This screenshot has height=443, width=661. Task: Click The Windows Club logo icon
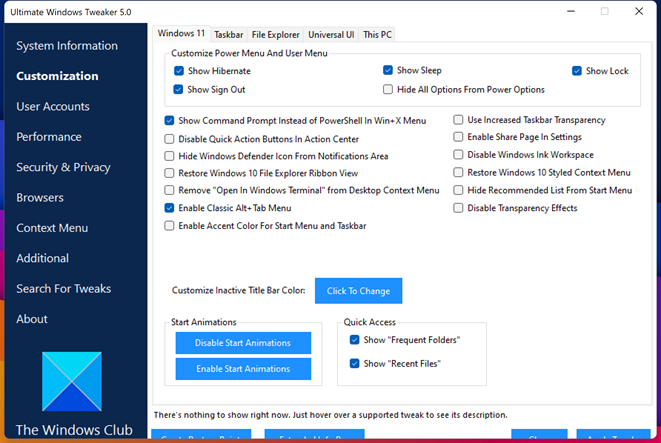point(72,381)
